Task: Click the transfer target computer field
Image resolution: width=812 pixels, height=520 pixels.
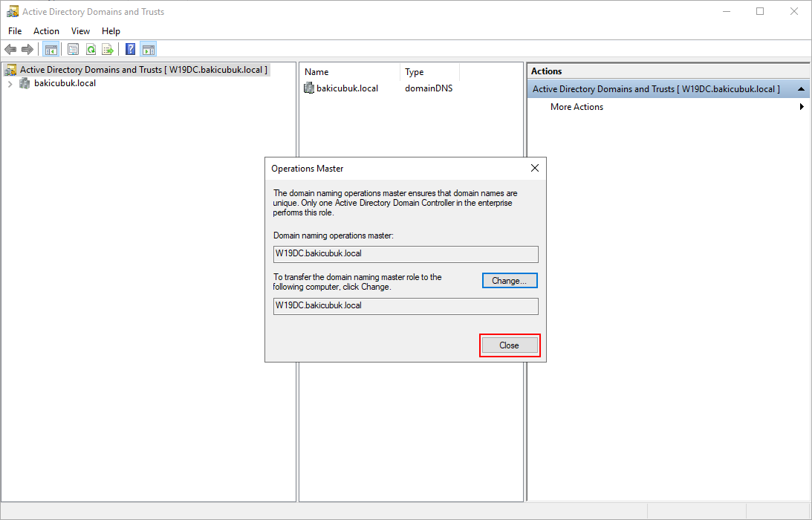Action: (406, 306)
